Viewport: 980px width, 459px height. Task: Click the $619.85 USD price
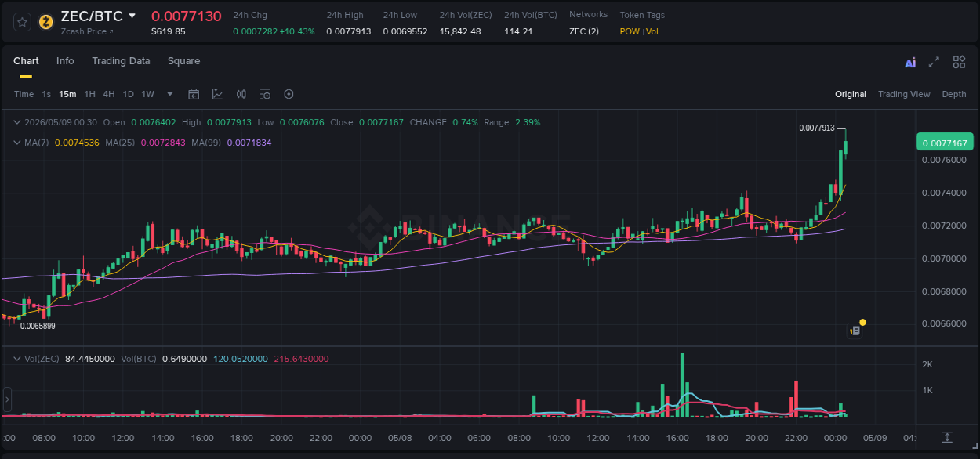[169, 31]
